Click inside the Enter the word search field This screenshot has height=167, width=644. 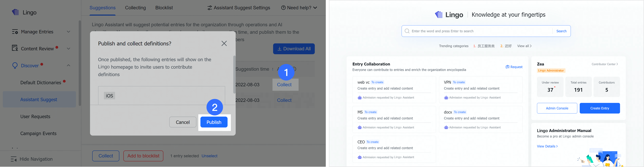coord(475,31)
